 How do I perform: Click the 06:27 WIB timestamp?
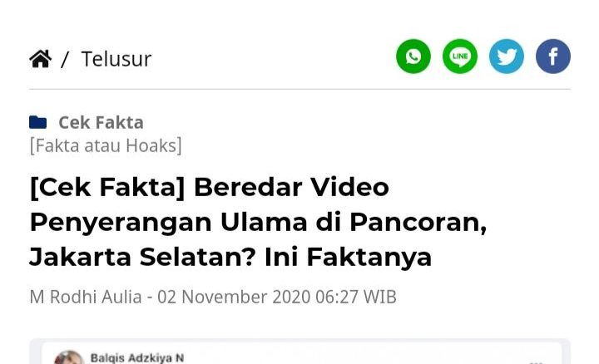pos(356,297)
